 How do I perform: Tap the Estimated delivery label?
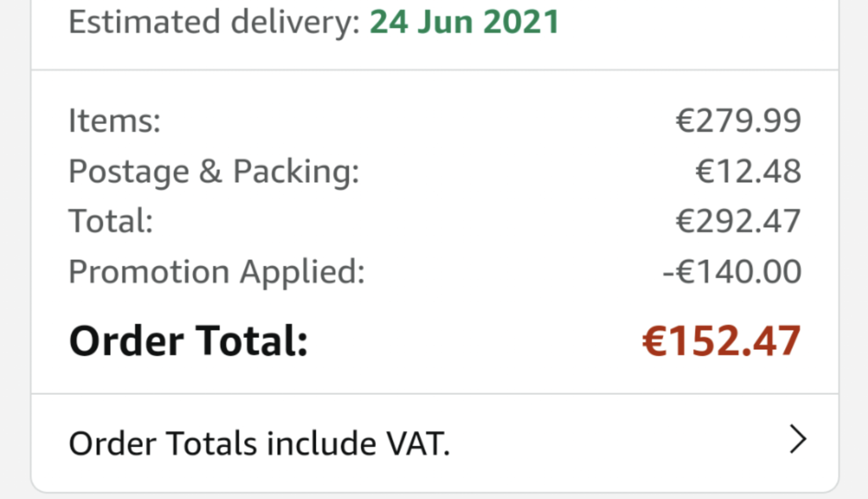click(214, 23)
